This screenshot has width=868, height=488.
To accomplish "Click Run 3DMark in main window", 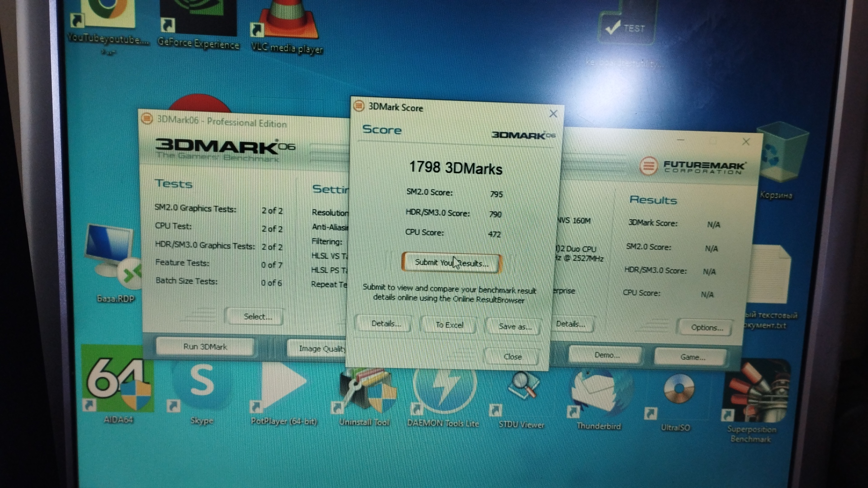I will click(x=205, y=347).
